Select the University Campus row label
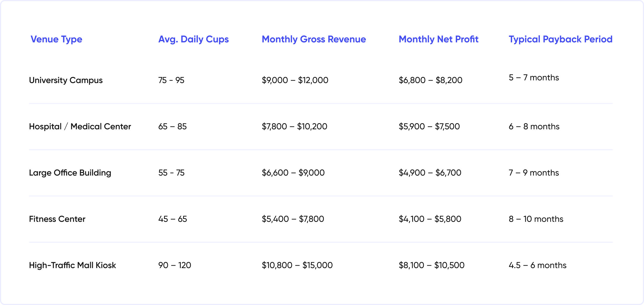Screen dimensions: 644x305 click(66, 80)
